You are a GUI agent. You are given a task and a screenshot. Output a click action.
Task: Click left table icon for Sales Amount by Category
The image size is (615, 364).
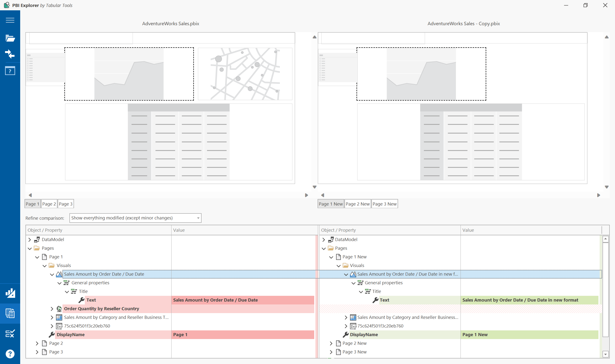pos(59,317)
